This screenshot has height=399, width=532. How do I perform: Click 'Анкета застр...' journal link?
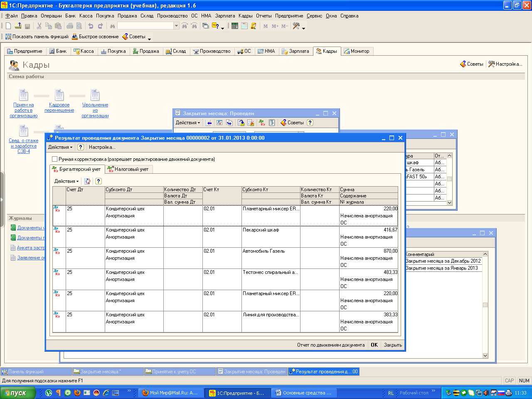point(30,248)
